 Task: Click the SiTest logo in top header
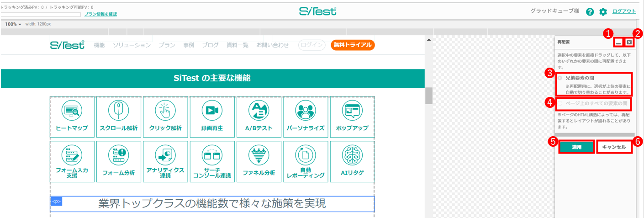click(x=318, y=11)
